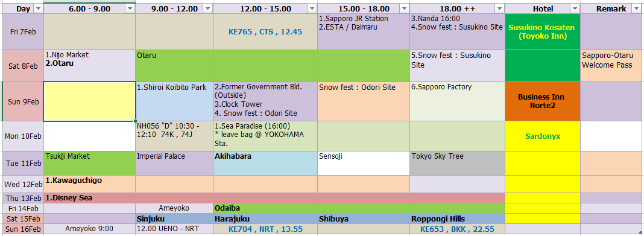
Task: Open the Day column filter dropdown
Action: tap(38, 8)
